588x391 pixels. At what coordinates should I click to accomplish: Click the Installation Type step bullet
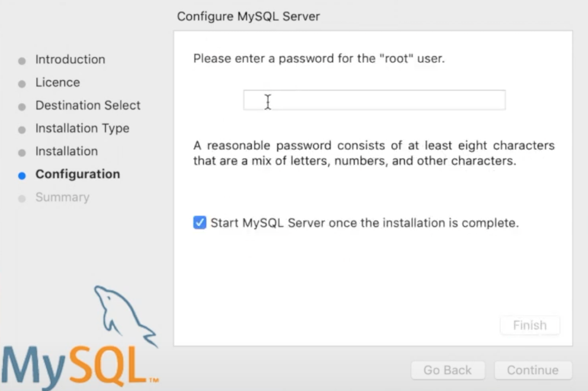(22, 130)
